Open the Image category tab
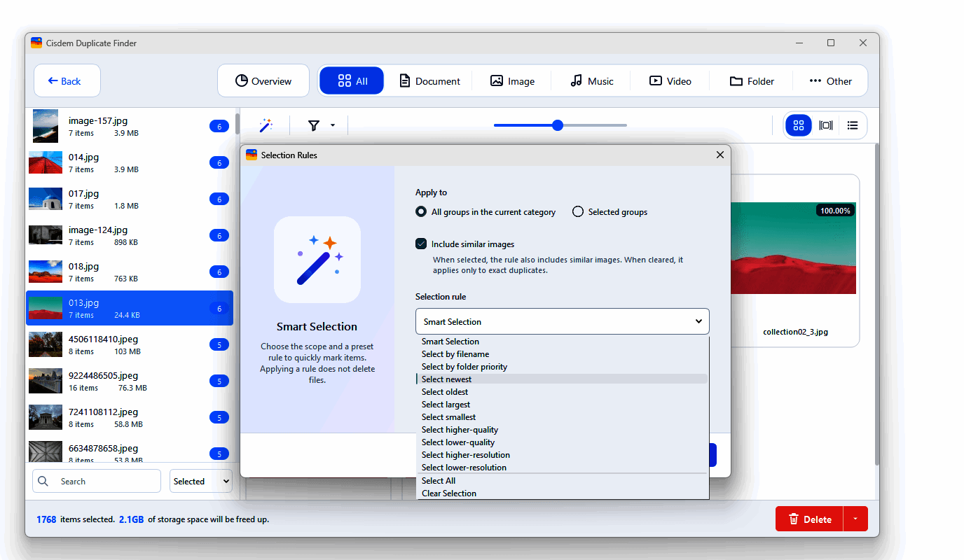The width and height of the screenshot is (964, 560). [512, 81]
